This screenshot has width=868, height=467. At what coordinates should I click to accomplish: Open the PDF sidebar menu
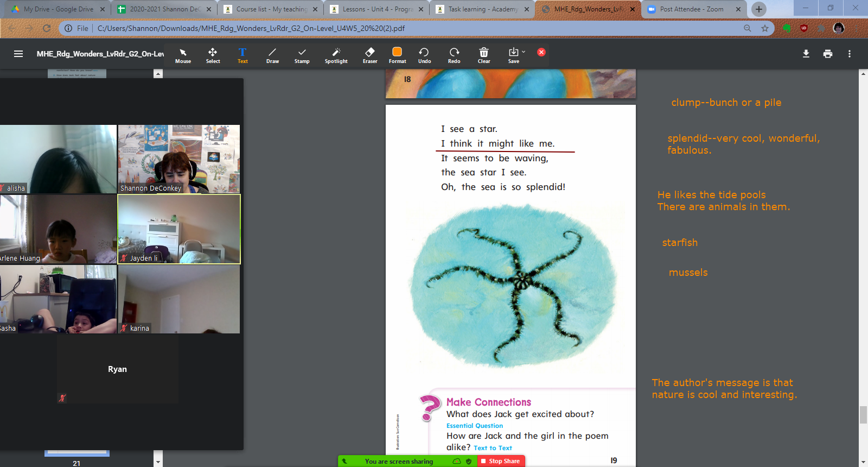18,54
